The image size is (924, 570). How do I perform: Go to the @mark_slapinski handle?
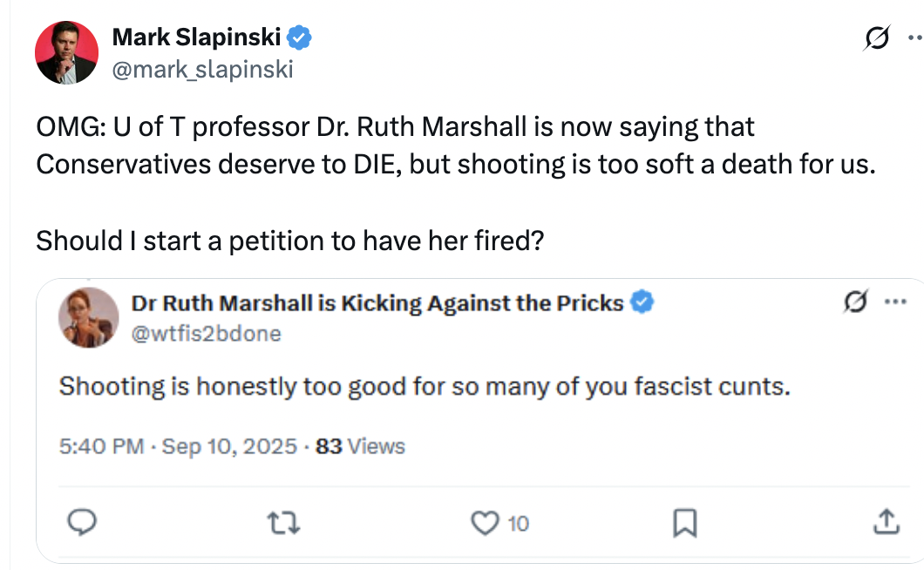pyautogui.click(x=202, y=69)
